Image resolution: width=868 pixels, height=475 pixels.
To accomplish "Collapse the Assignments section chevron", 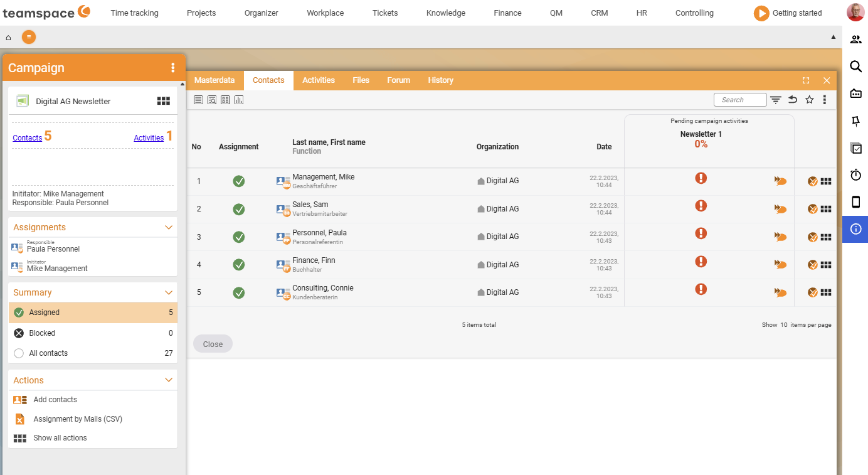I will click(168, 227).
